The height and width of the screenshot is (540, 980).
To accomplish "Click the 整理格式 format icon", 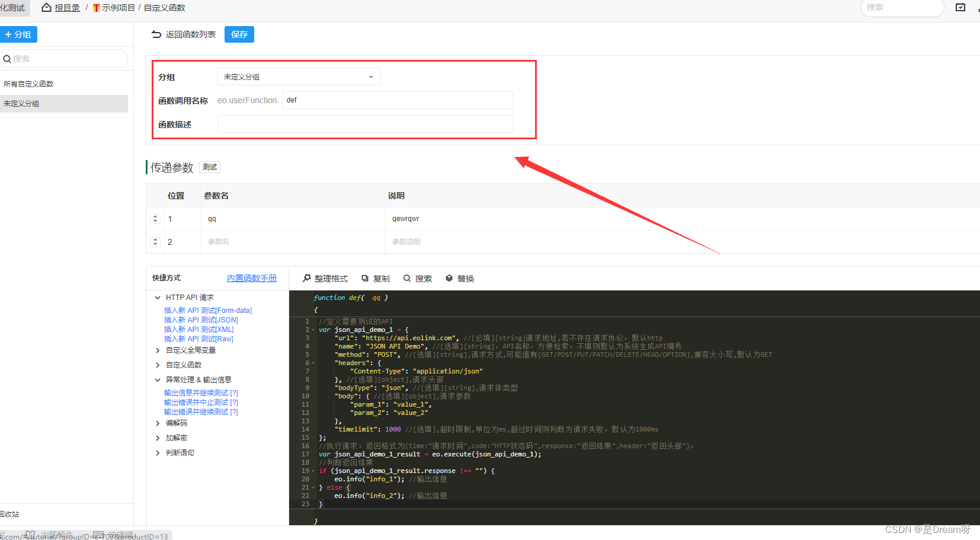I will (x=307, y=278).
